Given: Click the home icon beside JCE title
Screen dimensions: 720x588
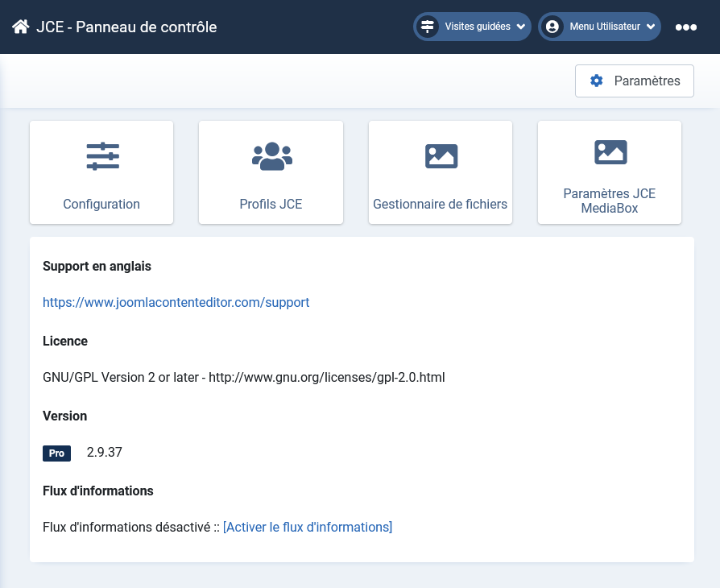Looking at the screenshot, I should point(21,27).
